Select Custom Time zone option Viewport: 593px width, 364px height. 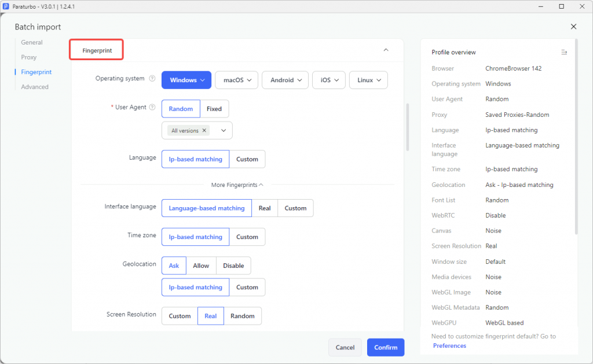coord(247,237)
